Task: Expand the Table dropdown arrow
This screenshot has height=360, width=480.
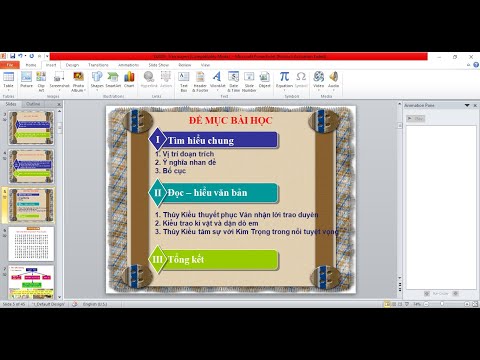Action: pyautogui.click(x=8, y=90)
